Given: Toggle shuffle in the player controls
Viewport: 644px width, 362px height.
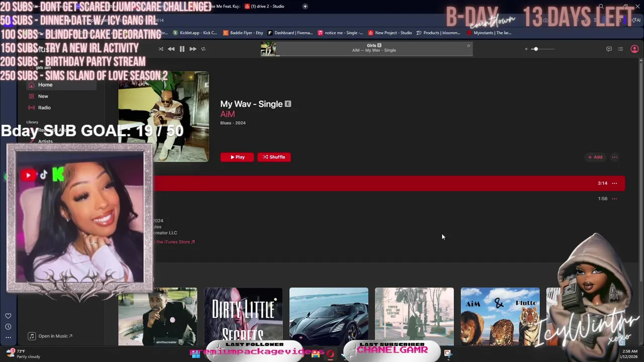Looking at the screenshot, I should pos(160,49).
